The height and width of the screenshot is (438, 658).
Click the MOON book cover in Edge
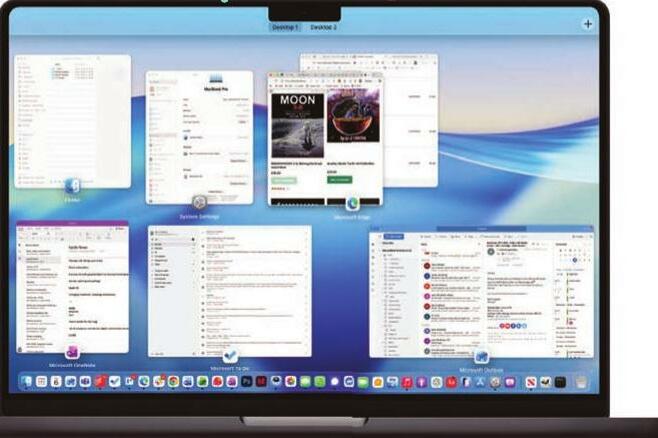294,124
